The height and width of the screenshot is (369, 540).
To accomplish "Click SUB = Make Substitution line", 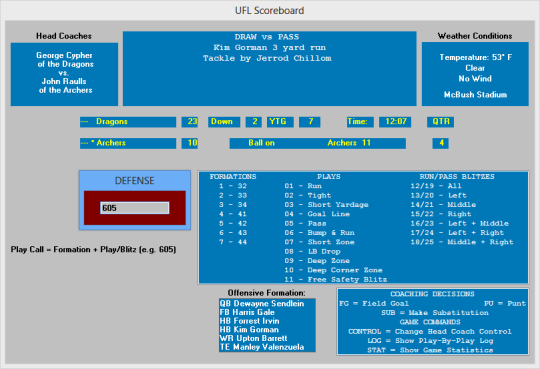I will [435, 313].
